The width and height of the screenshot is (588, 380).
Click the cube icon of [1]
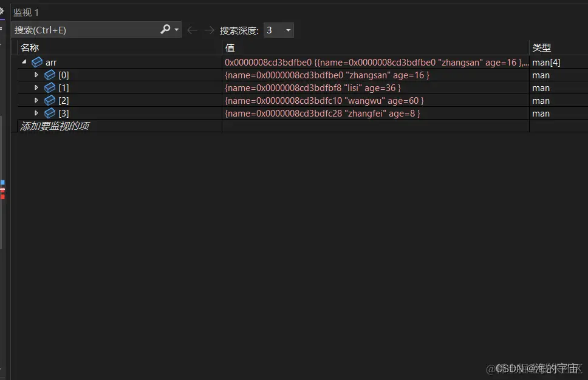pos(50,87)
